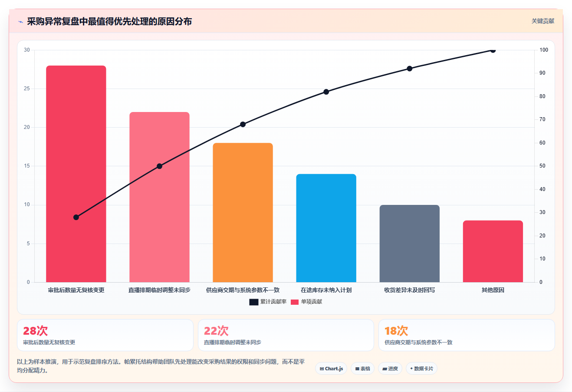The height and width of the screenshot is (392, 572).
Task: Click the 18次 value in the third card
Action: click(x=396, y=331)
